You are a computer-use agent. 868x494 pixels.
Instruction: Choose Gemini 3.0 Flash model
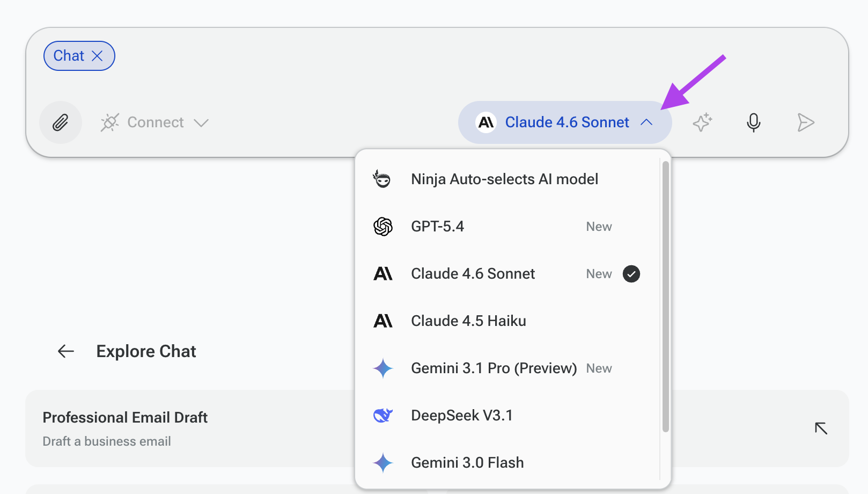coord(507,463)
